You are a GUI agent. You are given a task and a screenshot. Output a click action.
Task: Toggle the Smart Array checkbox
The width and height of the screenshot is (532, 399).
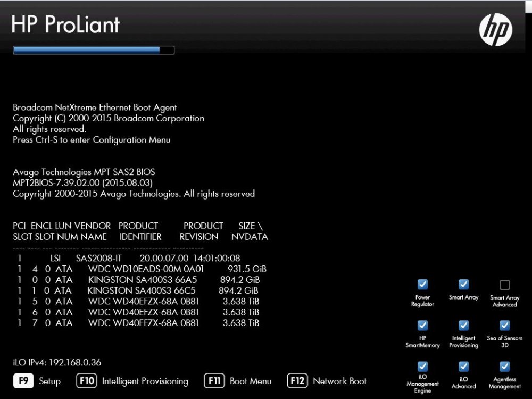[463, 284]
